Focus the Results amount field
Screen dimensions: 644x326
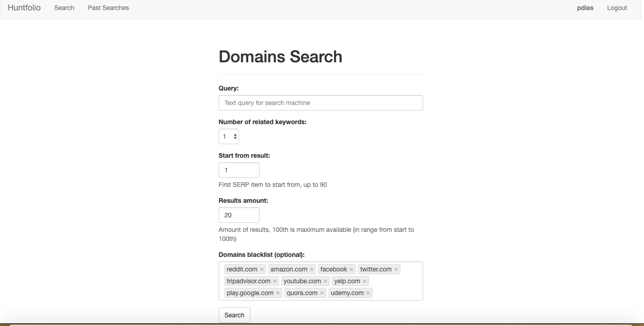pyautogui.click(x=239, y=215)
